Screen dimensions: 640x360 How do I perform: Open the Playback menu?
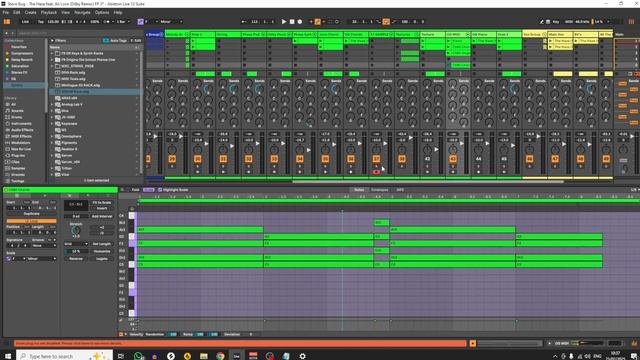click(x=49, y=12)
